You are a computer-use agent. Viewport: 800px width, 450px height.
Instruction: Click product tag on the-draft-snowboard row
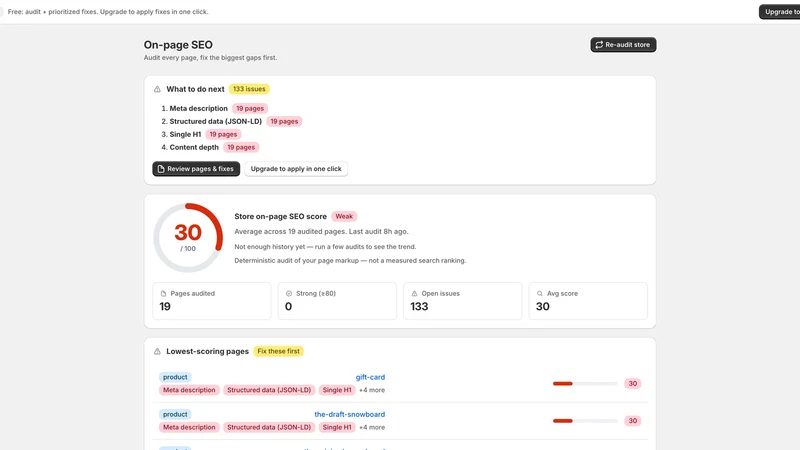[x=175, y=414]
